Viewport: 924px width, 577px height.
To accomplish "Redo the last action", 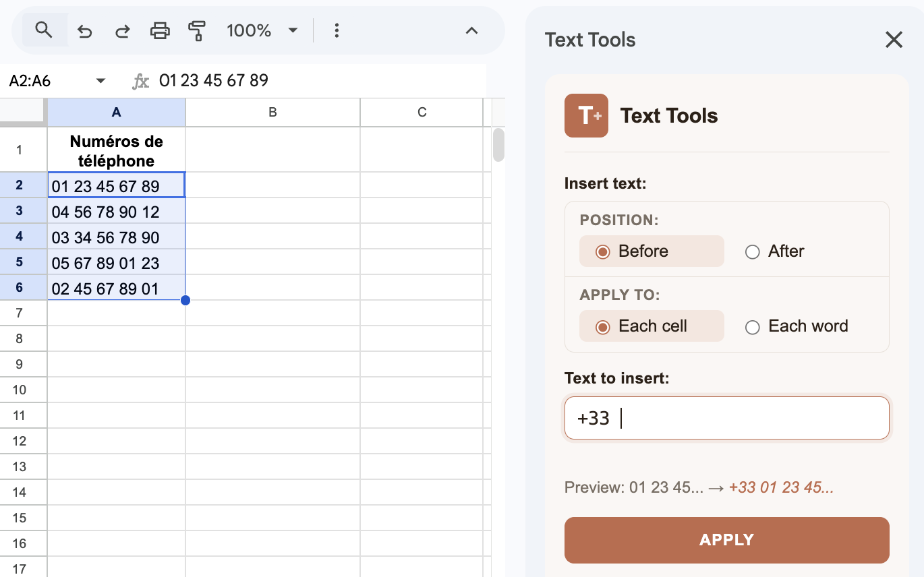I will click(x=122, y=30).
